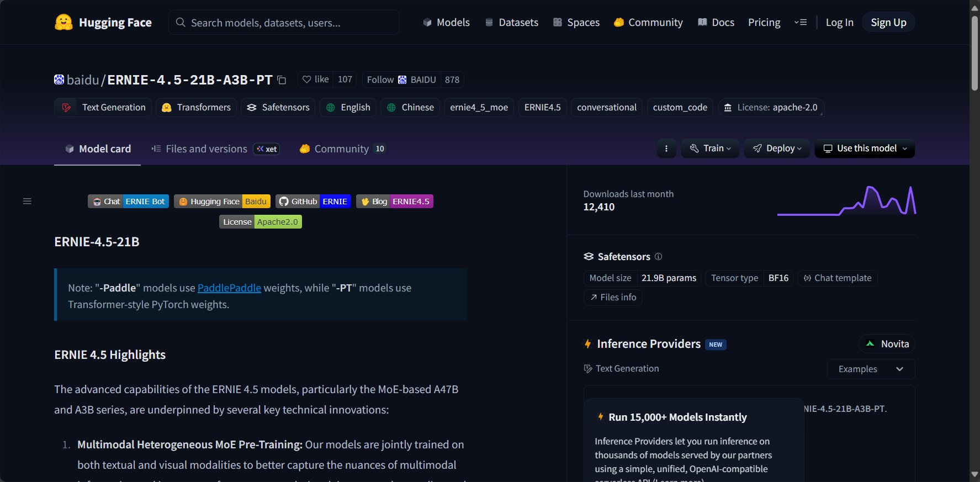Switch to the Model card tab
The height and width of the screenshot is (482, 980).
[x=98, y=149]
